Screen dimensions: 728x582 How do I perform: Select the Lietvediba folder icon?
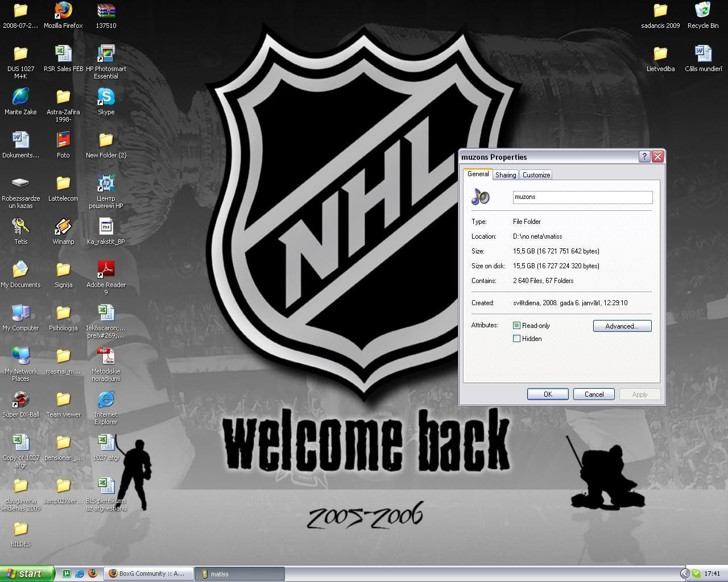tap(660, 59)
